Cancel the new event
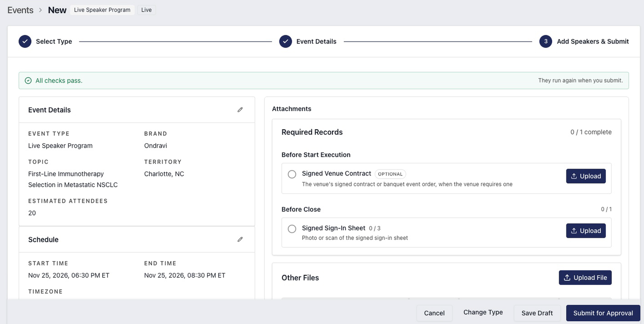 (x=434, y=313)
